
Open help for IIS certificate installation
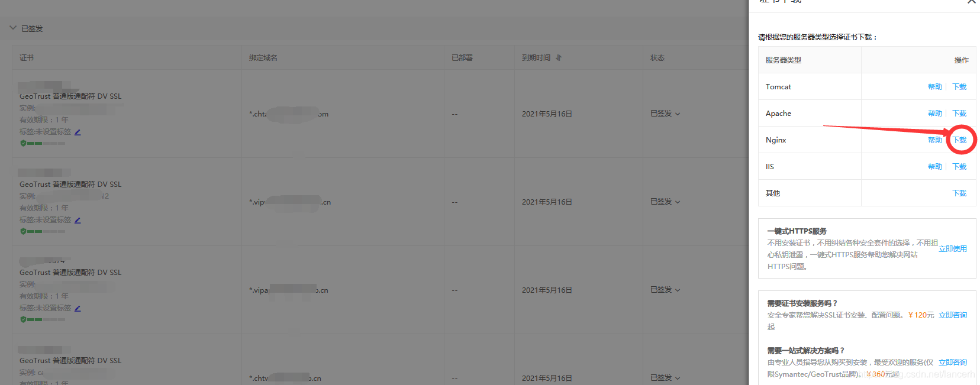935,167
